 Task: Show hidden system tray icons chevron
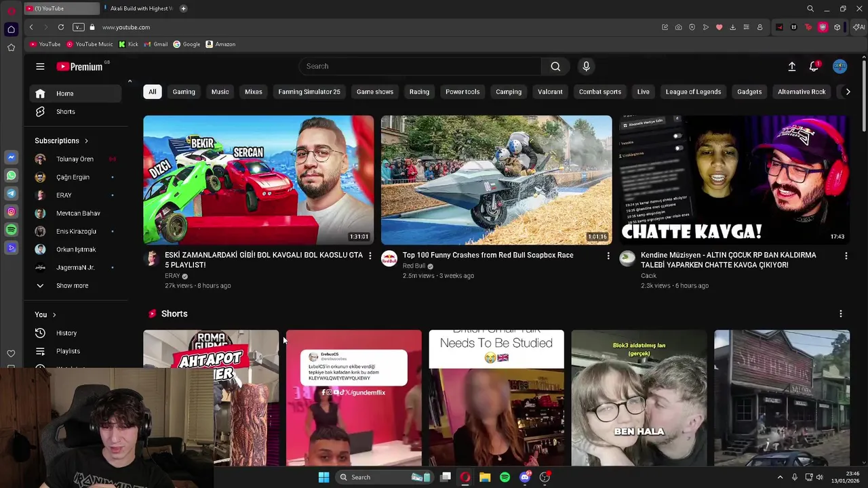coord(780,477)
